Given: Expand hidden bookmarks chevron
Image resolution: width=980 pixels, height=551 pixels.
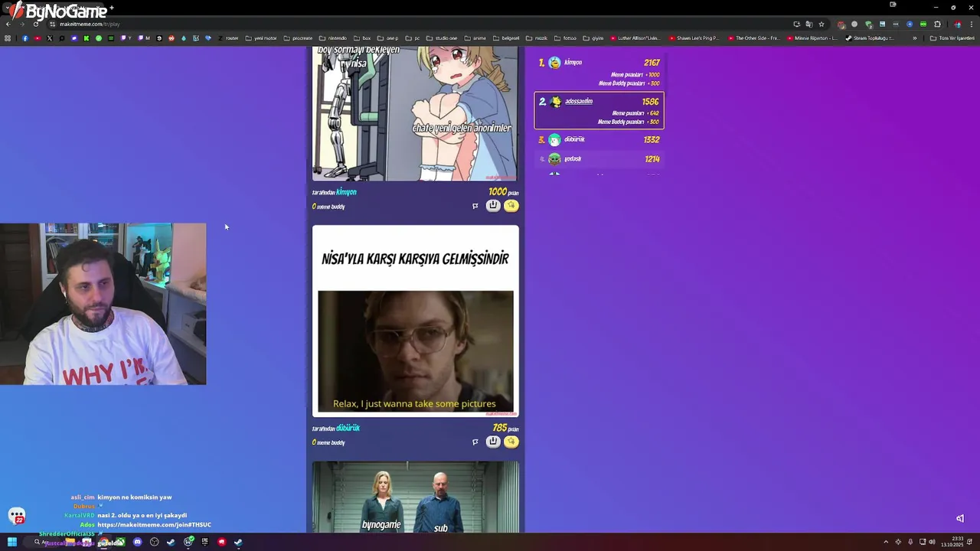Looking at the screenshot, I should (914, 38).
